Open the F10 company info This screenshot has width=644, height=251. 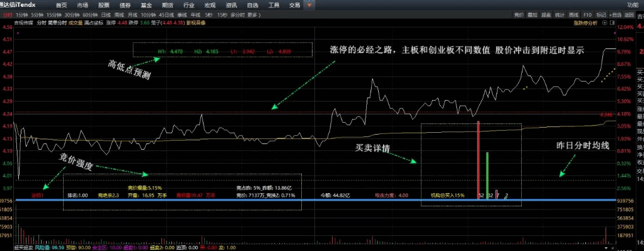click(x=587, y=14)
